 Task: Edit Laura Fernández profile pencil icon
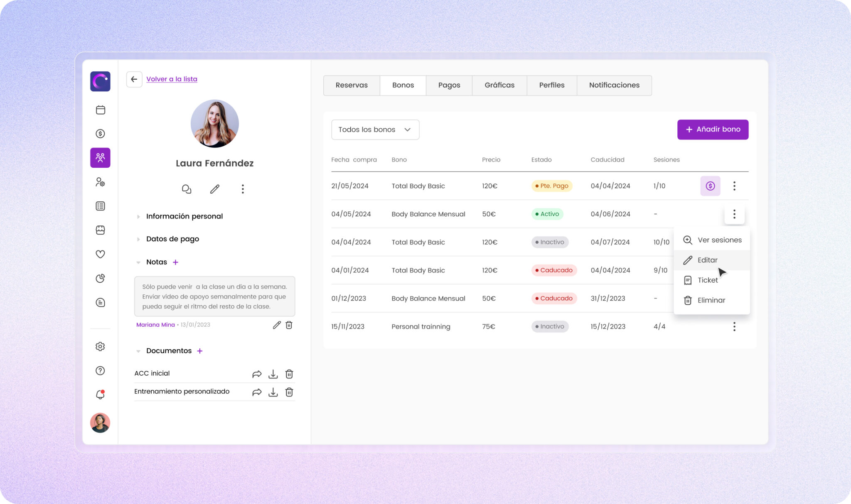coord(215,189)
